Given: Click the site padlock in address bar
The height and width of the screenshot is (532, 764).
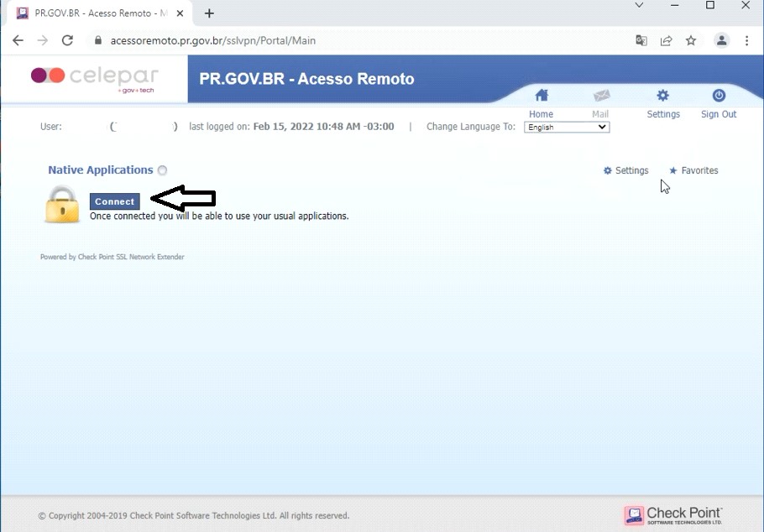Looking at the screenshot, I should click(98, 40).
